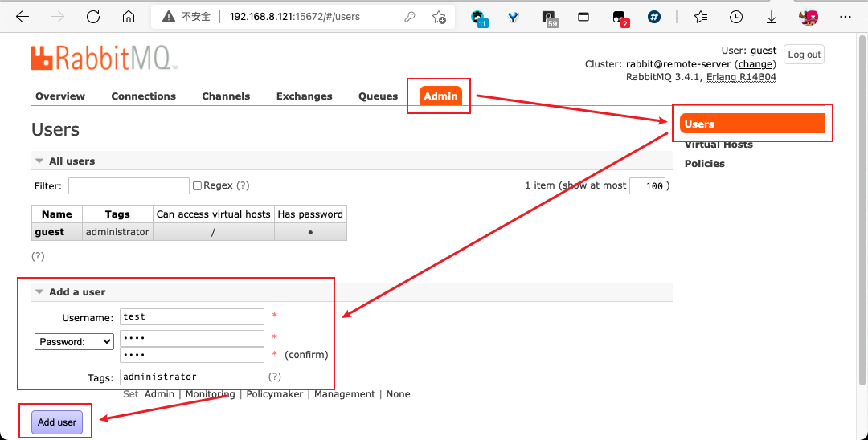The width and height of the screenshot is (868, 440).
Task: Click the Username field containing test
Action: [x=192, y=316]
